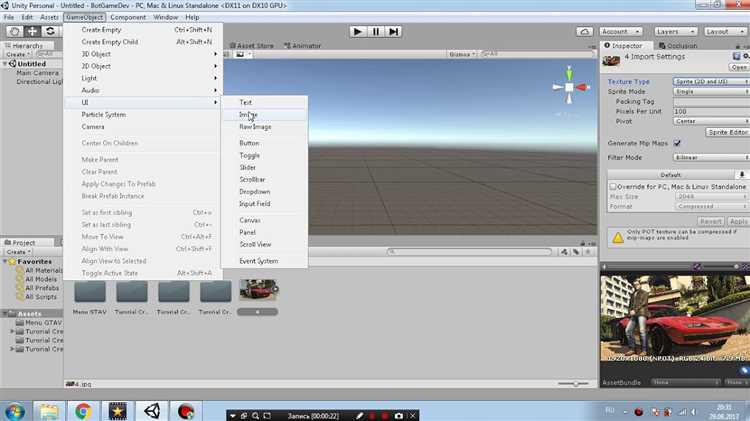This screenshot has height=421, width=750.
Task: Choose Canvas from UI submenu
Action: click(x=265, y=220)
